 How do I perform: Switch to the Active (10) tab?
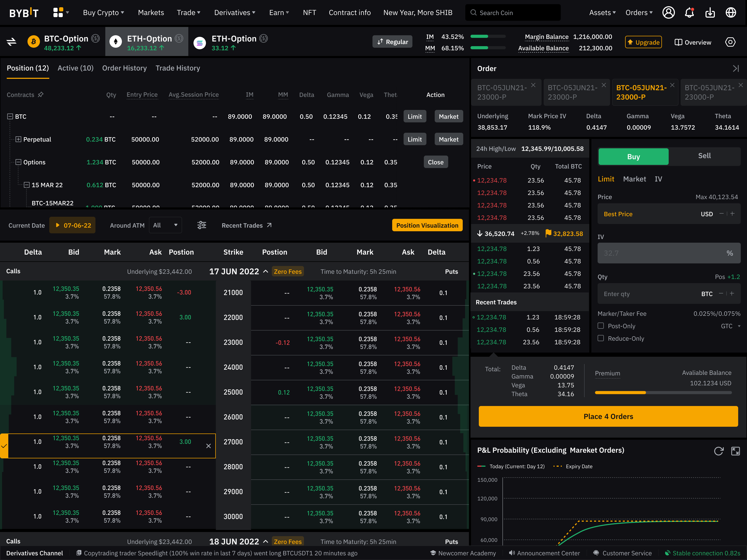pyautogui.click(x=75, y=68)
